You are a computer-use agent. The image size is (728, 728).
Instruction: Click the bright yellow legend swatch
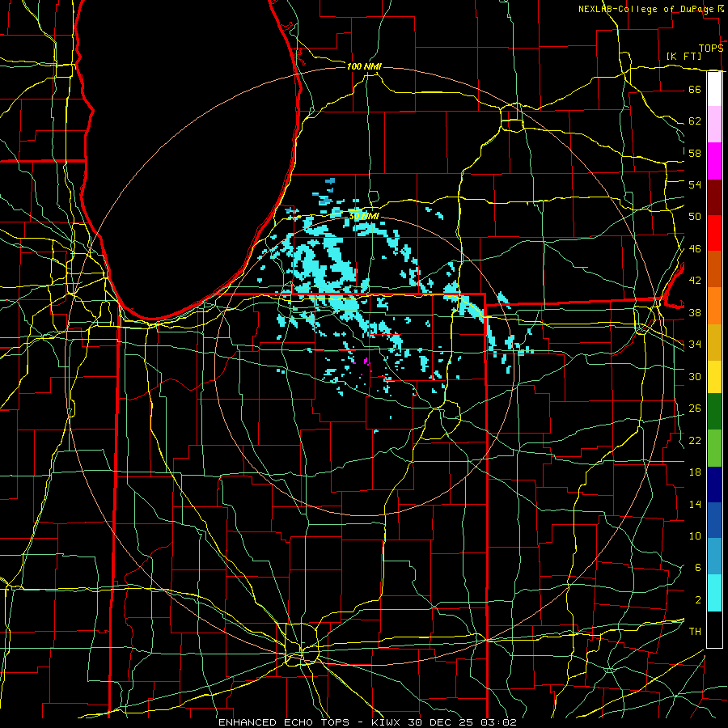click(714, 376)
